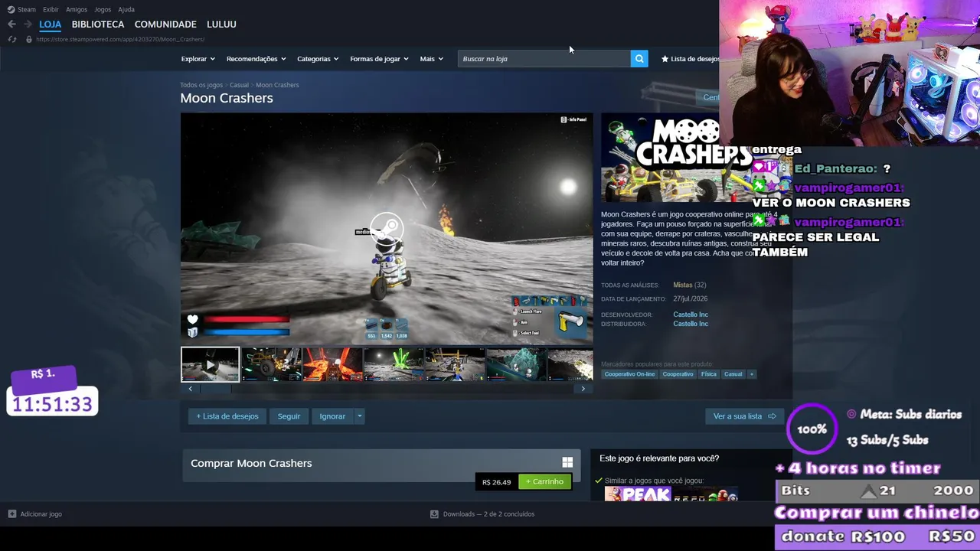
Task: Click the Windows platform icon
Action: coord(567,462)
